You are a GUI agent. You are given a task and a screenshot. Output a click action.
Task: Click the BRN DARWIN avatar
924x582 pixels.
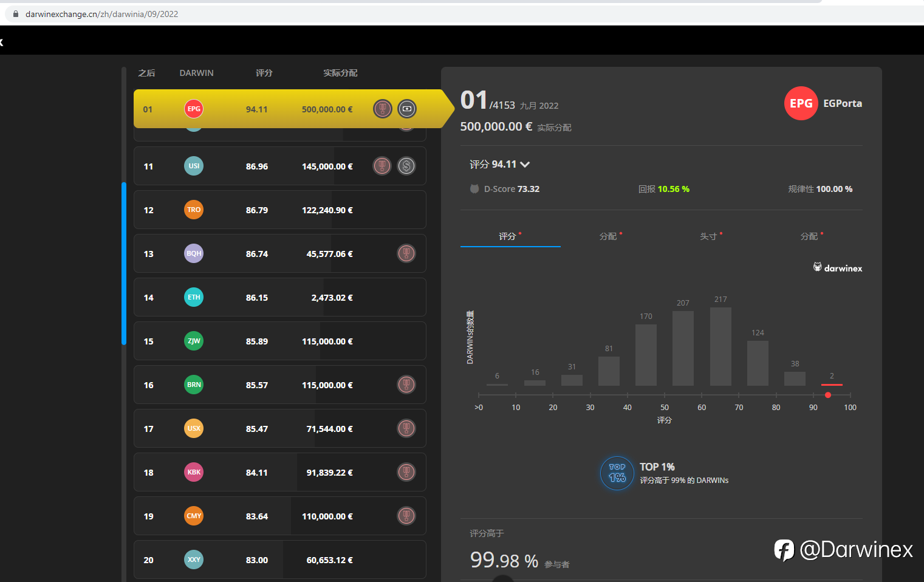pyautogui.click(x=194, y=385)
